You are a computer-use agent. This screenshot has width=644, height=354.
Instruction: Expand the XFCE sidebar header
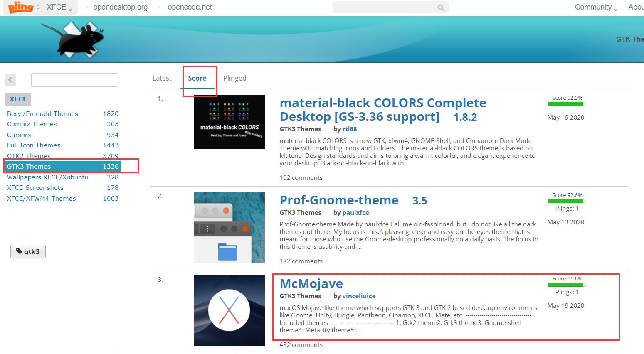coord(18,99)
